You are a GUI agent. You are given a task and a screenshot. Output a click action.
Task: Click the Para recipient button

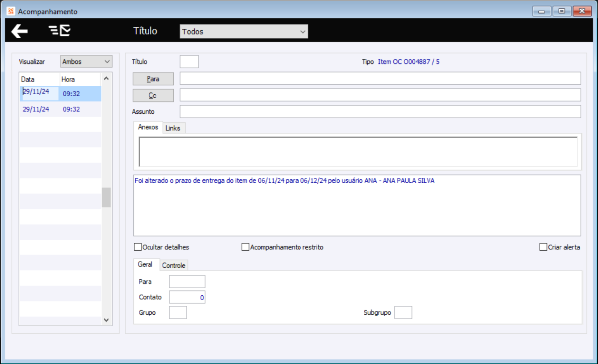pyautogui.click(x=152, y=78)
